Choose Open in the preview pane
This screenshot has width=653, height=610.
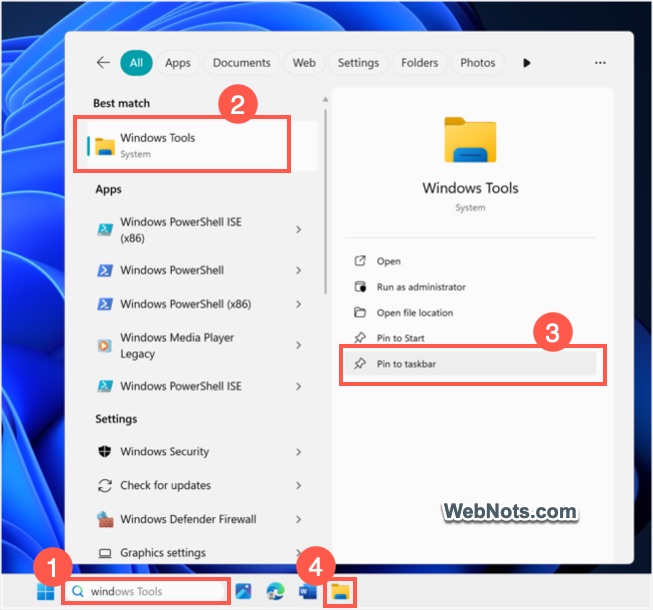pos(471,261)
